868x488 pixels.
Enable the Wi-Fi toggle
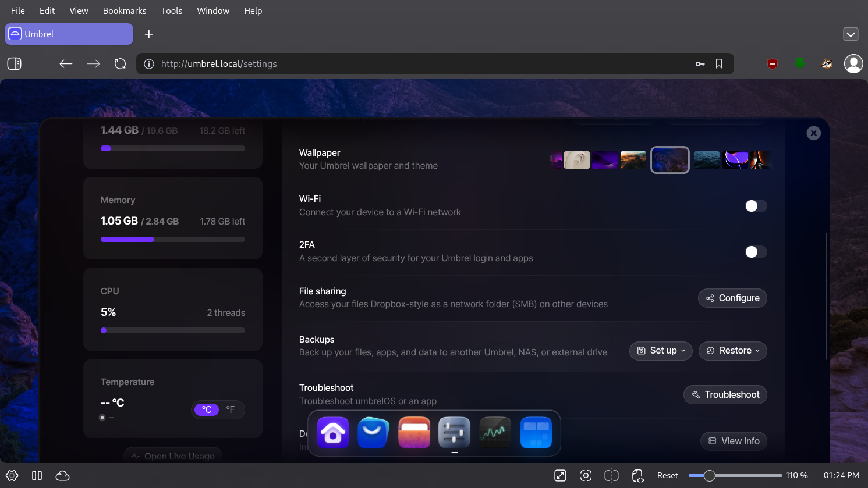[x=756, y=206]
